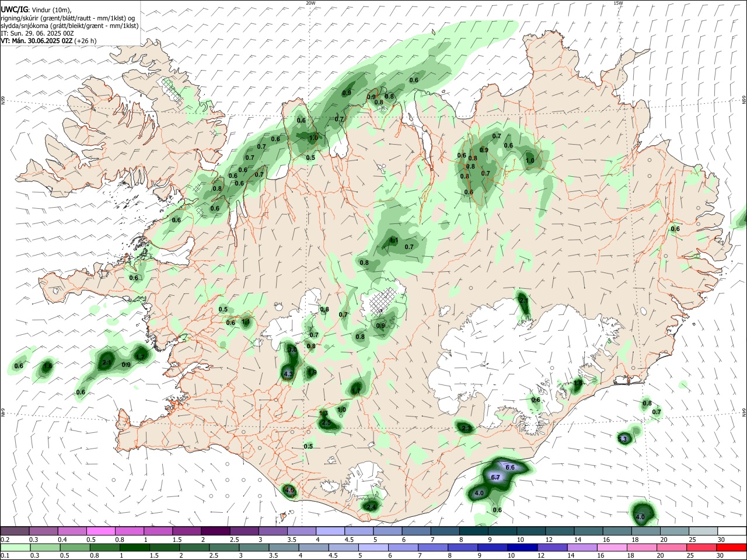Select the darkest purple swatch between 2 and 2.5
Viewport: 747px width, 560px height.
pyautogui.click(x=215, y=531)
